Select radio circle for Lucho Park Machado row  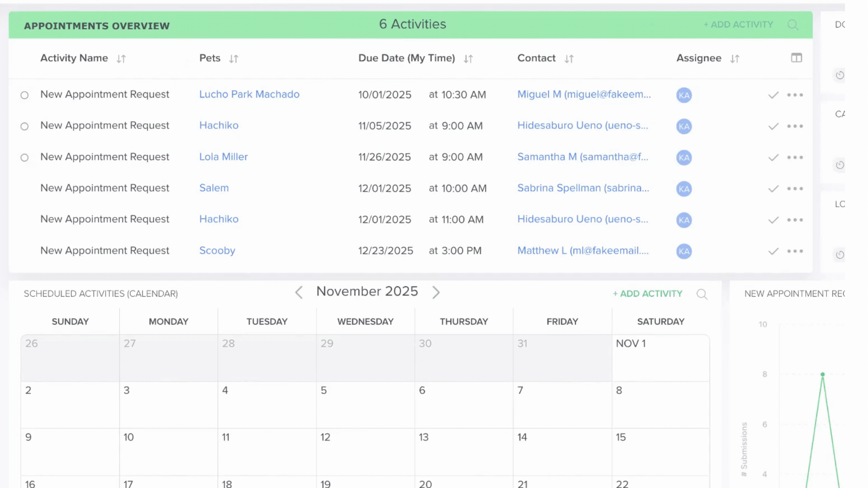coord(24,95)
